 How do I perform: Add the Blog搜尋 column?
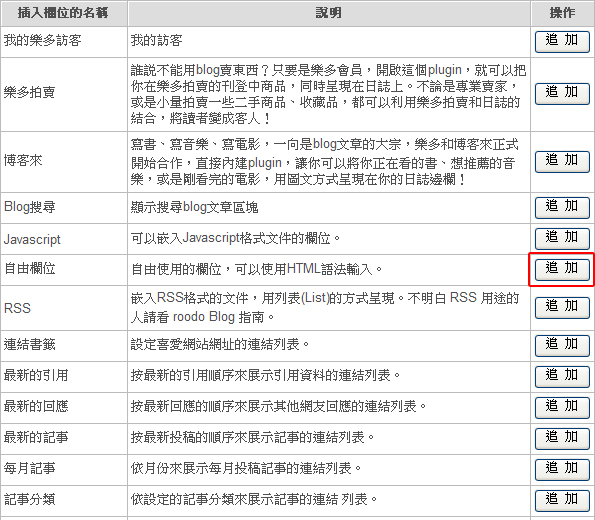click(x=562, y=208)
